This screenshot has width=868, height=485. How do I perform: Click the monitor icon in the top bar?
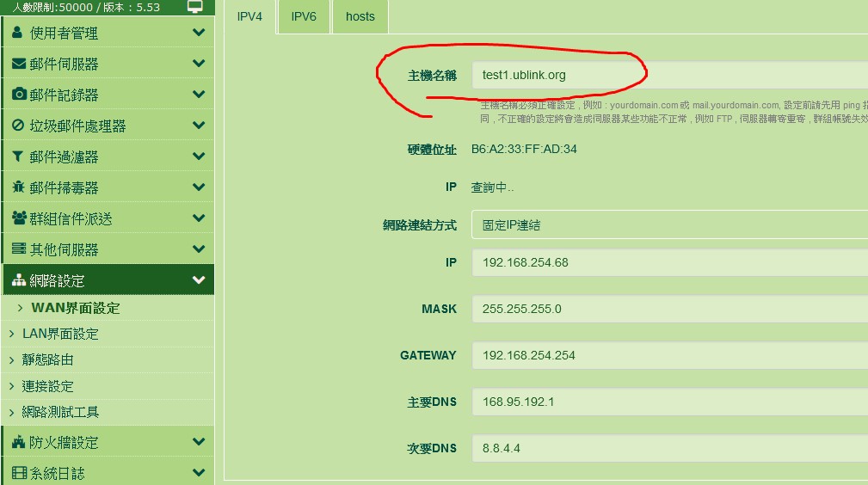tap(195, 7)
